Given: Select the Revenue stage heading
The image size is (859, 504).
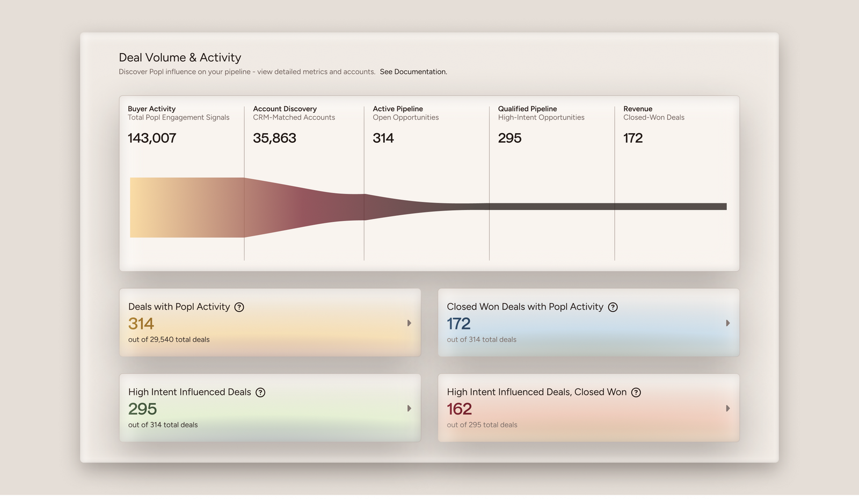Looking at the screenshot, I should (x=638, y=108).
